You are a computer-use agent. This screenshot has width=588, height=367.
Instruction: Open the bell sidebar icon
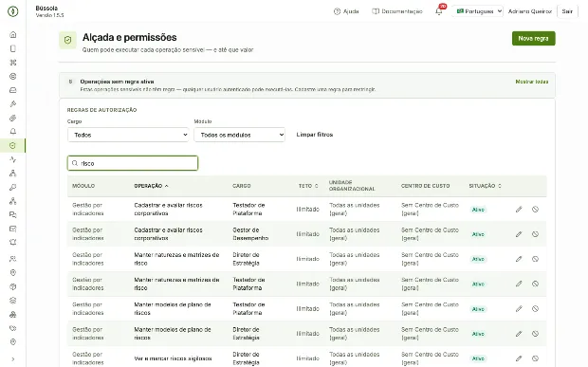pos(12,131)
